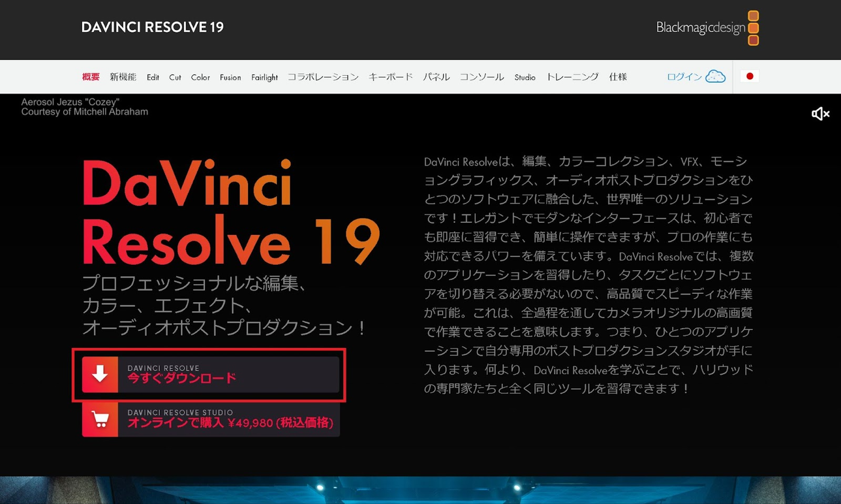Click 今すぐダウンロード button

pyautogui.click(x=211, y=374)
